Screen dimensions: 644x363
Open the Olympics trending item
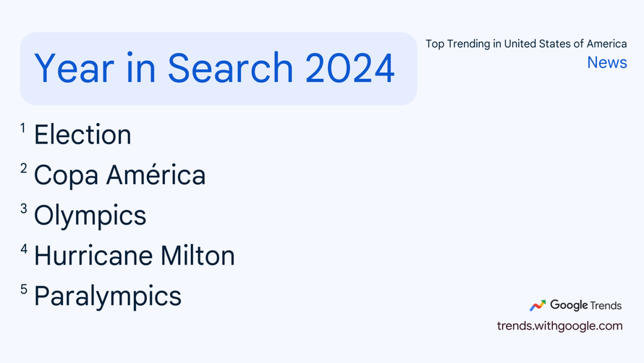pyautogui.click(x=90, y=216)
